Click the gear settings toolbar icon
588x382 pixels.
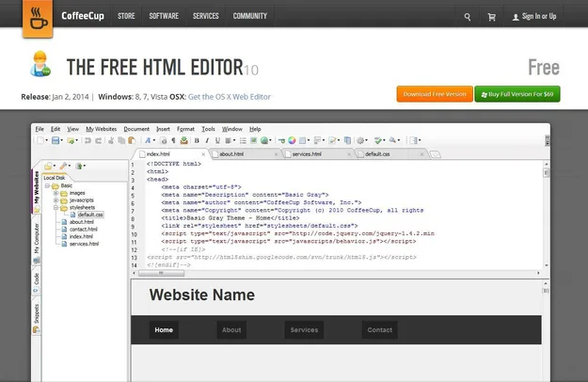click(x=360, y=140)
